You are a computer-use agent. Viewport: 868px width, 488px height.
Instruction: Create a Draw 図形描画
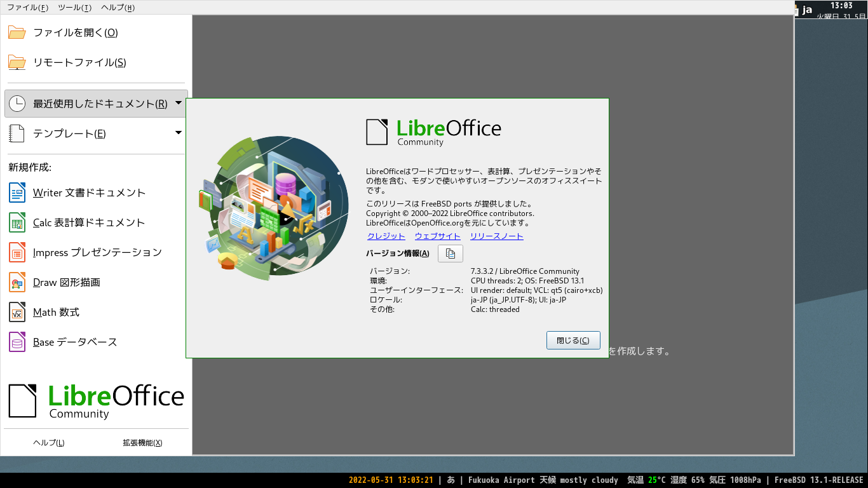tap(67, 282)
